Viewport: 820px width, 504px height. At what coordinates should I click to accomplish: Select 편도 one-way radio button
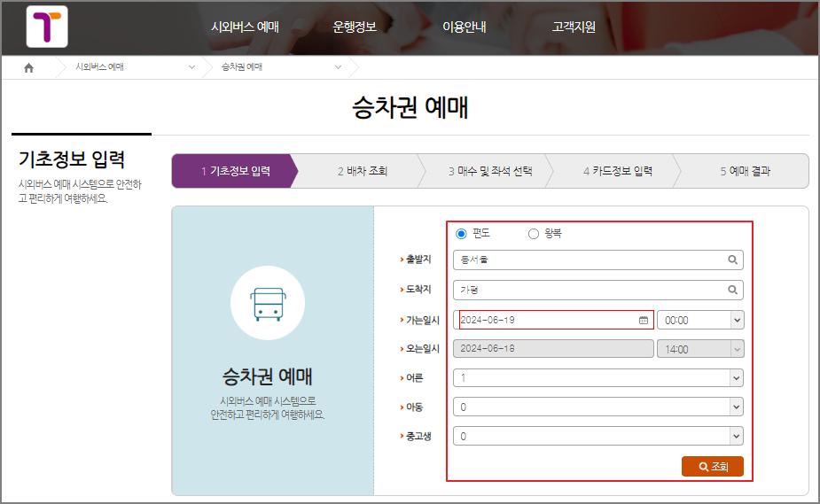coord(461,234)
